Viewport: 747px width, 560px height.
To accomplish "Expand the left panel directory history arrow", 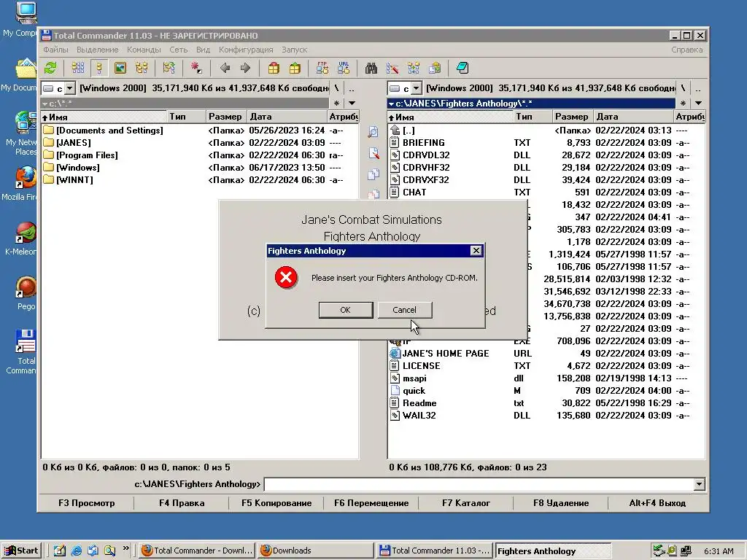I will pyautogui.click(x=352, y=104).
